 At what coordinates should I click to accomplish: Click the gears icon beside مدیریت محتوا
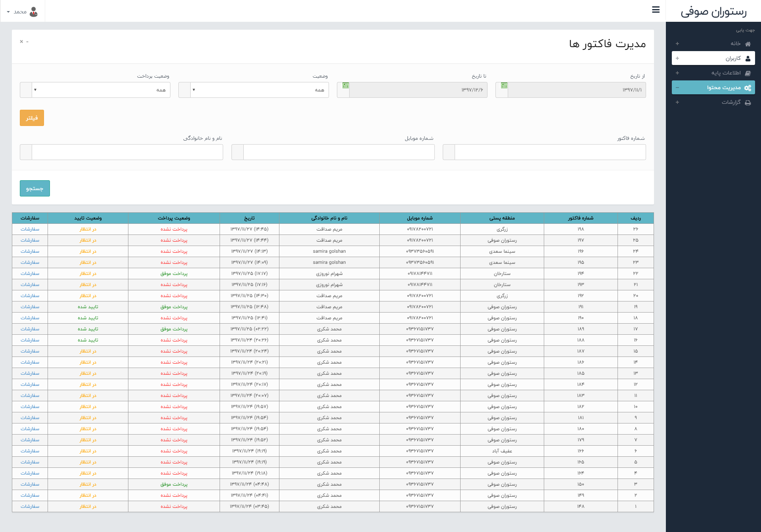748,88
